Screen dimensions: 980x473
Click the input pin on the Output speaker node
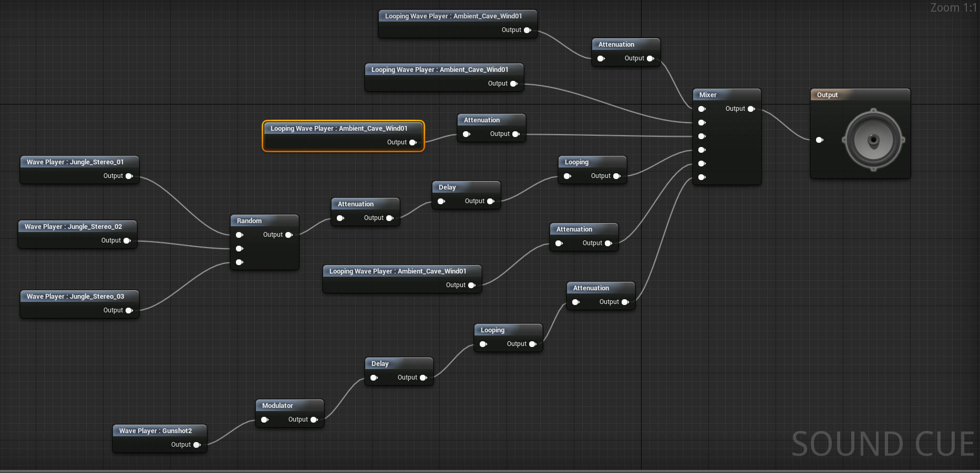tap(820, 140)
